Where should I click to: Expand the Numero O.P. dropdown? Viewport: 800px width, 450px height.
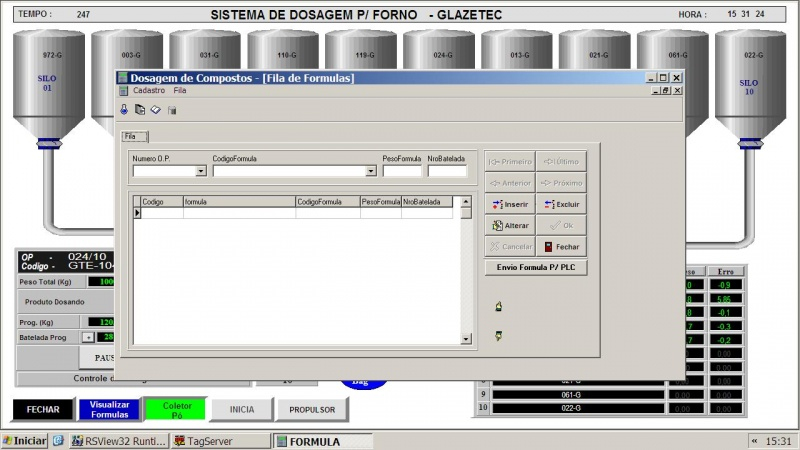point(201,171)
